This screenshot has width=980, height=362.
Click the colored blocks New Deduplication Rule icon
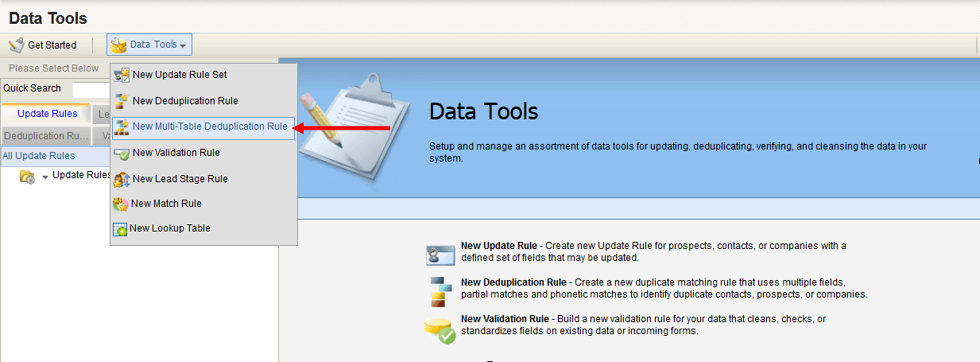(440, 291)
